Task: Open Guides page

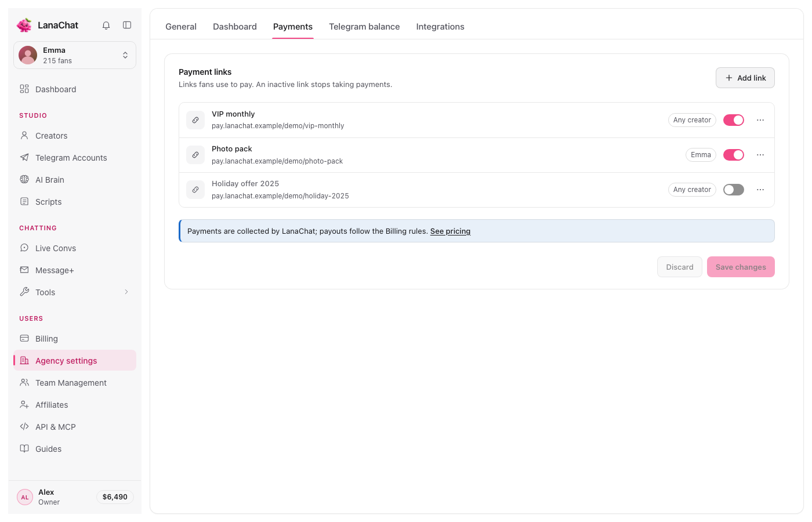Action: coord(75,449)
